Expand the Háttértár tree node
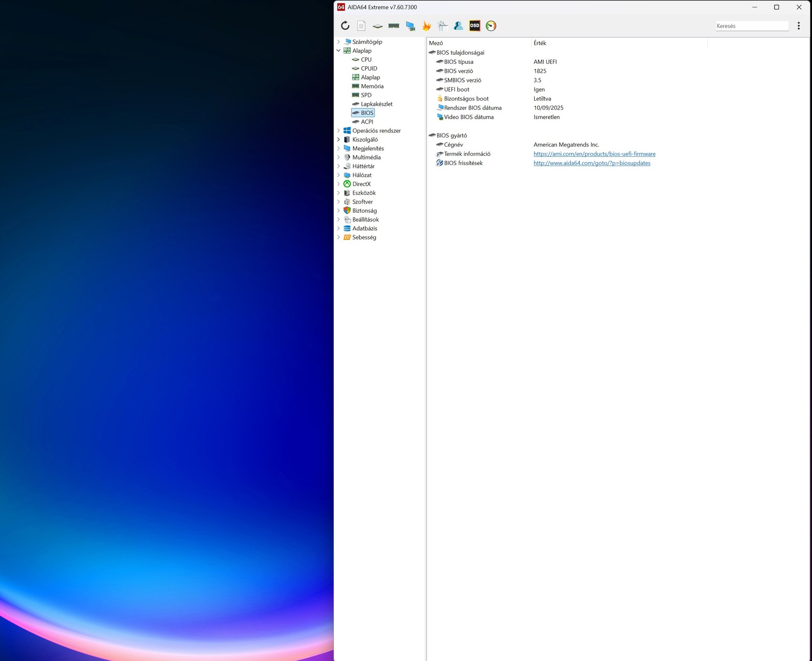Screen dimensions: 812x661 (x=338, y=166)
